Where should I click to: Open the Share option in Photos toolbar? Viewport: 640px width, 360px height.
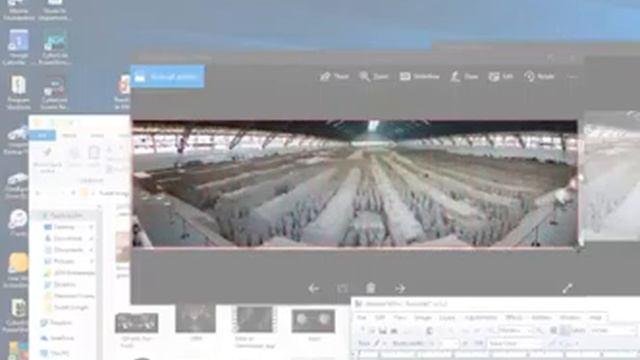[x=334, y=76]
